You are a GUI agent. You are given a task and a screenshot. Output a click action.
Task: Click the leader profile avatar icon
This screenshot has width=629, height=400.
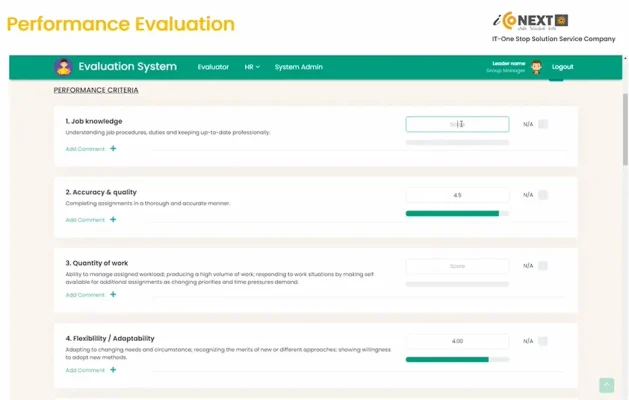(x=536, y=67)
